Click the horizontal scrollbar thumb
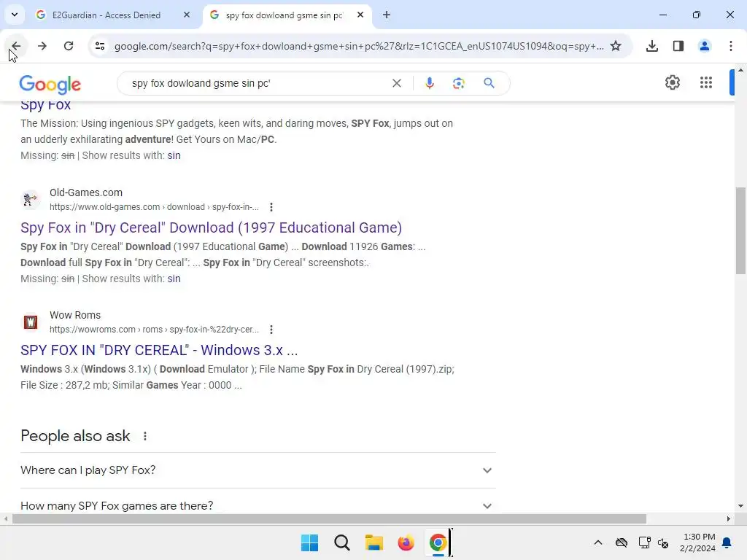 click(x=329, y=518)
